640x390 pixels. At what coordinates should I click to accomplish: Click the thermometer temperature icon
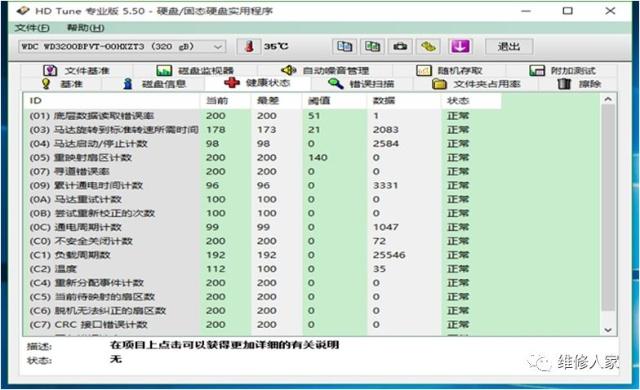click(249, 47)
